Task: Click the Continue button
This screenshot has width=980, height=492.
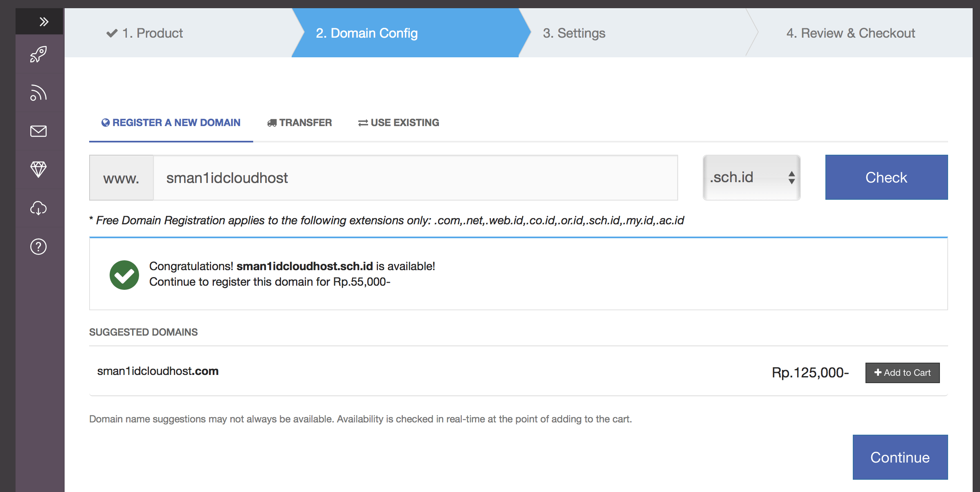Action: (900, 457)
